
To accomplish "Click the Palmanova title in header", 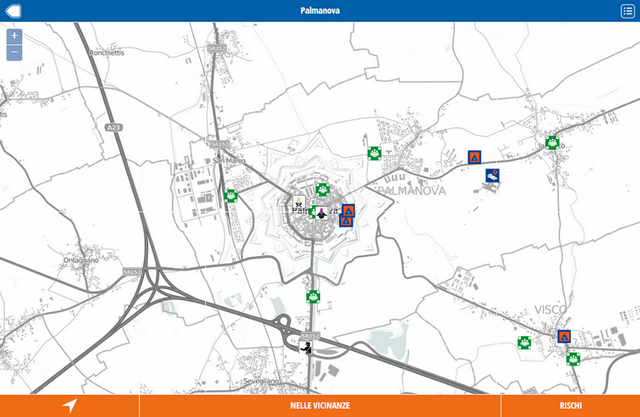I will coord(320,10).
